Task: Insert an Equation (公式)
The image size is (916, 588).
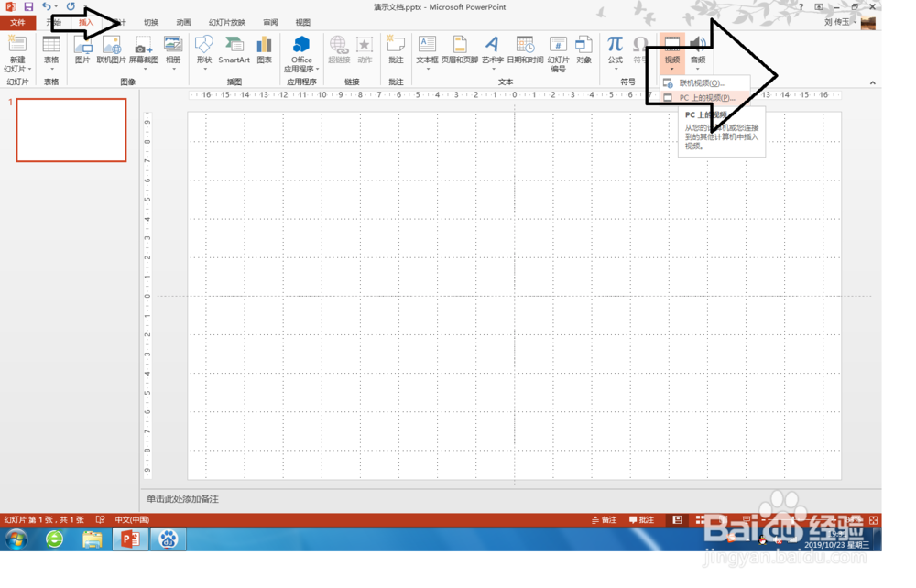Action: pos(616,52)
